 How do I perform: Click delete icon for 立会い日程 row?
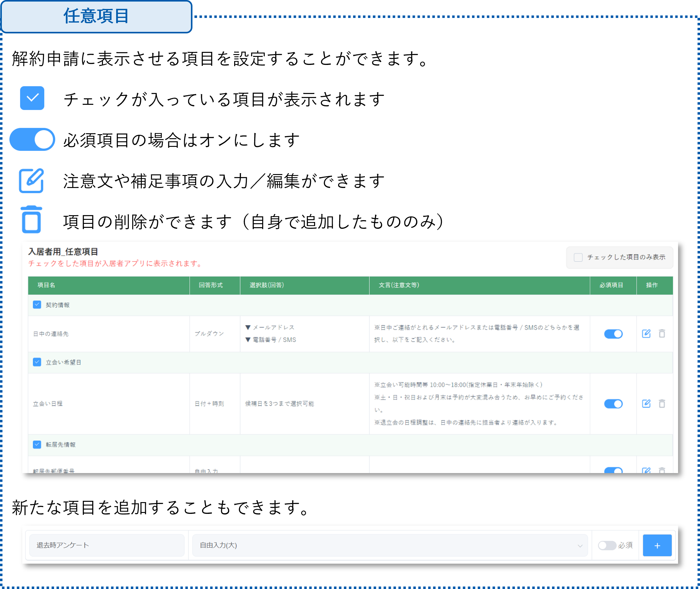(x=662, y=404)
